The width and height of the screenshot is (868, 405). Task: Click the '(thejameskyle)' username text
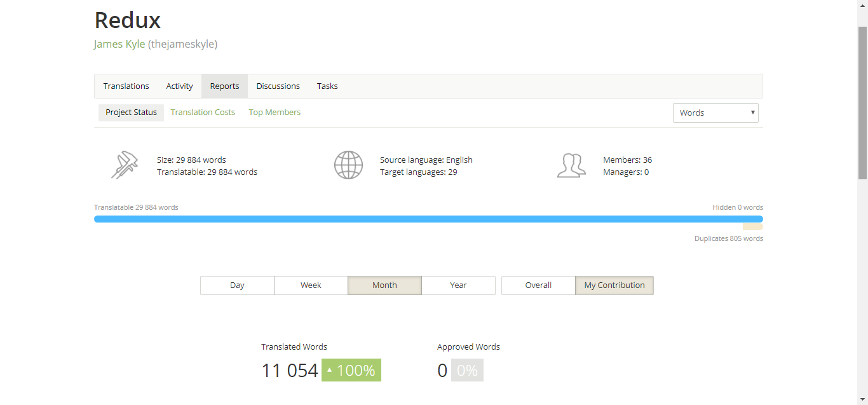click(x=183, y=44)
